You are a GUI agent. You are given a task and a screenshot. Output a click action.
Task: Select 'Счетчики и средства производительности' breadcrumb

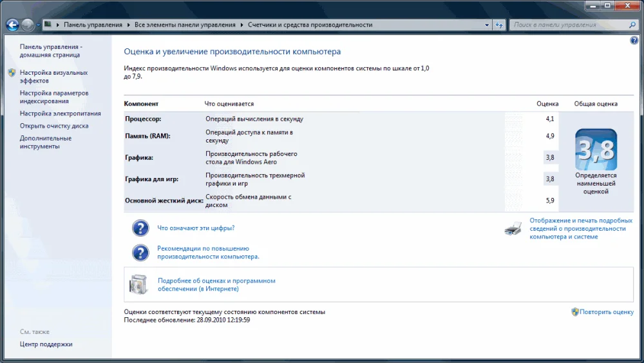tap(310, 25)
